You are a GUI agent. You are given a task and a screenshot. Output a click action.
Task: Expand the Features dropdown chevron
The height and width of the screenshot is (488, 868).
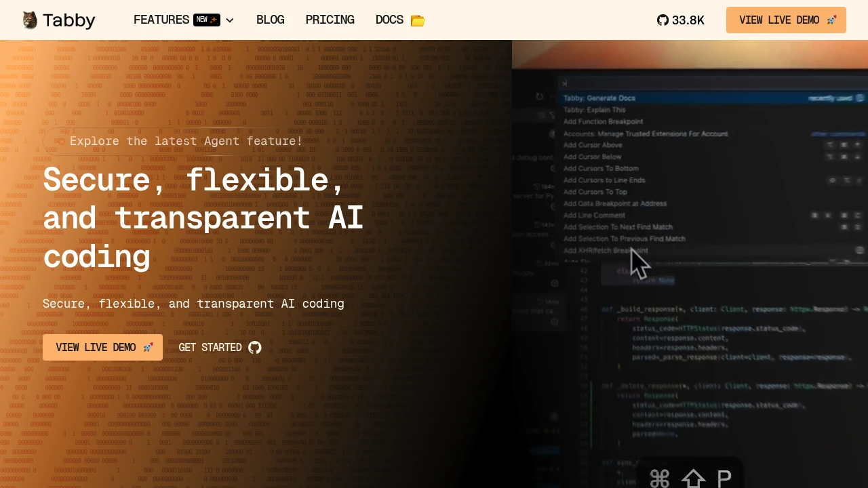[230, 20]
